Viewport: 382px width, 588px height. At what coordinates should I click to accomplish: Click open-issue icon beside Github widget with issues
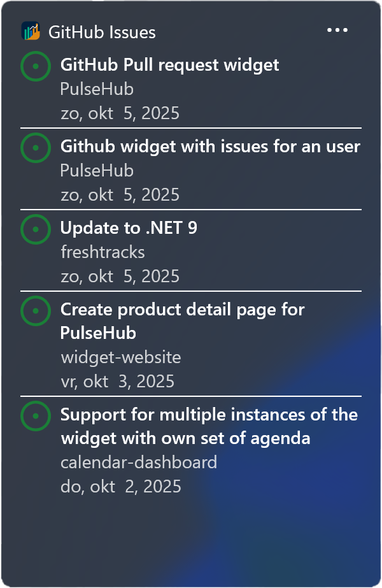pos(36,147)
